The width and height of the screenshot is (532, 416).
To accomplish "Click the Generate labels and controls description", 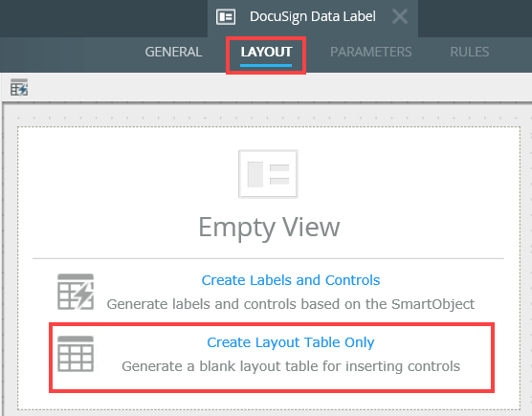I will [x=291, y=304].
